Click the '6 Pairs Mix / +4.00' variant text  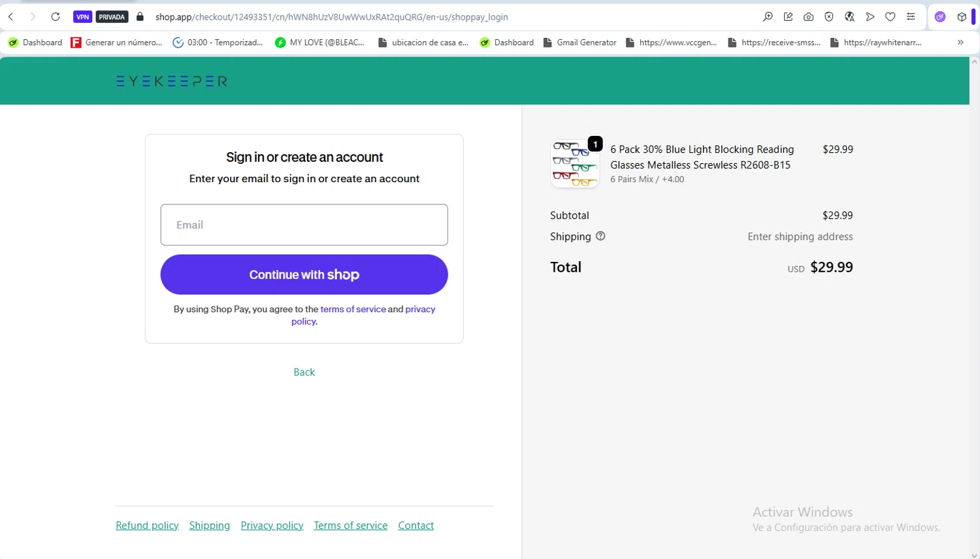point(647,180)
